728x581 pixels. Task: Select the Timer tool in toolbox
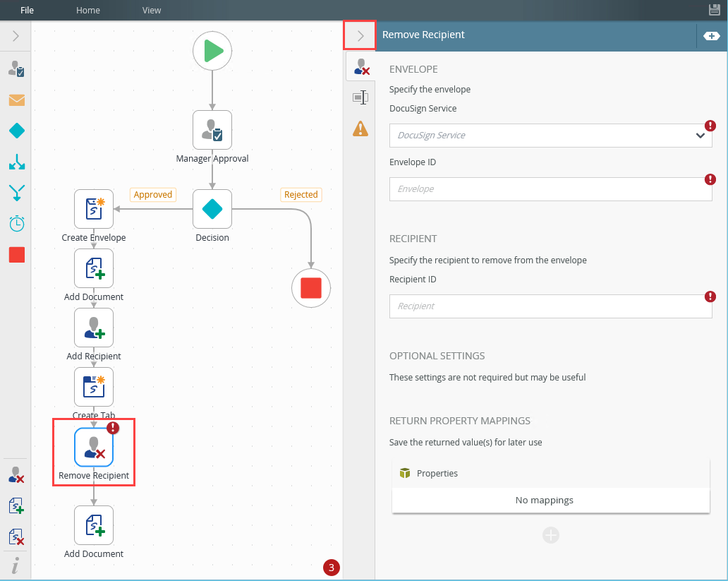pyautogui.click(x=17, y=224)
